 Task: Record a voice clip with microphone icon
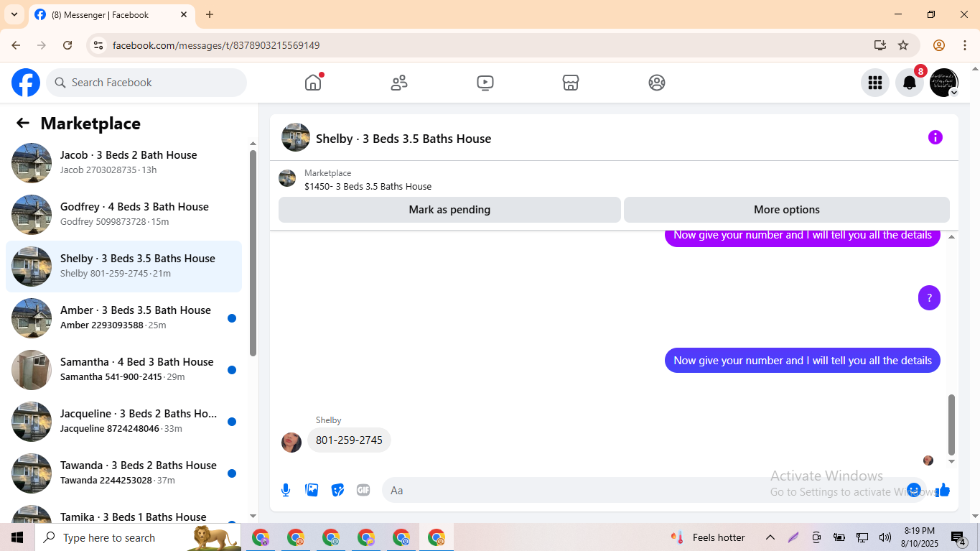click(x=286, y=490)
